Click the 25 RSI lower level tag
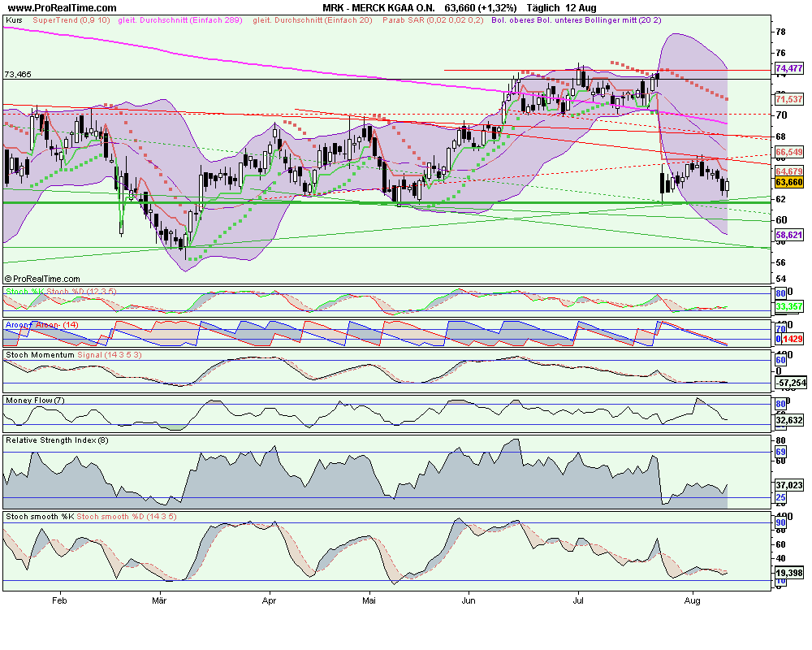812x650 pixels. coord(781,497)
